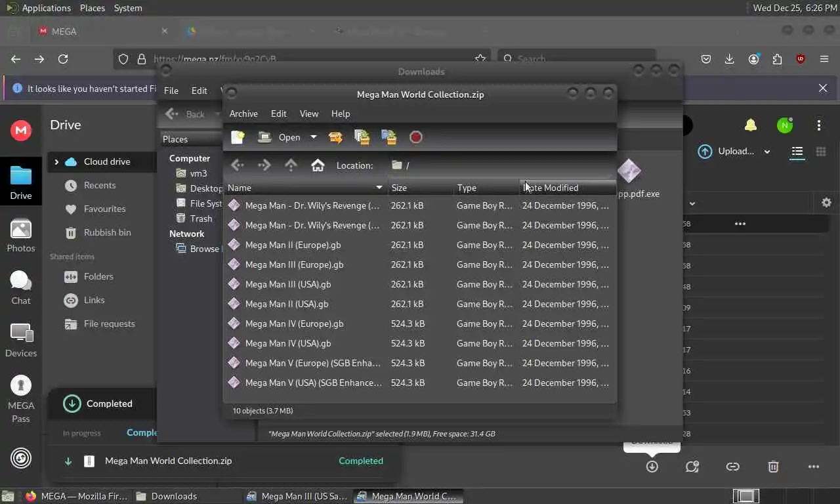Screen dimensions: 840x504
Task: Create a new archive via toolbar icon
Action: coord(238,137)
